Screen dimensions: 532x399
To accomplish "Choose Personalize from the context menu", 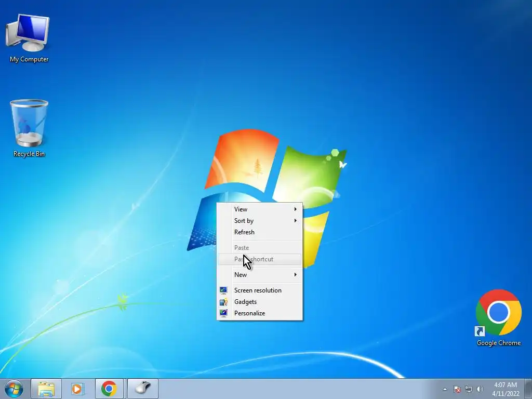I will pos(260,313).
